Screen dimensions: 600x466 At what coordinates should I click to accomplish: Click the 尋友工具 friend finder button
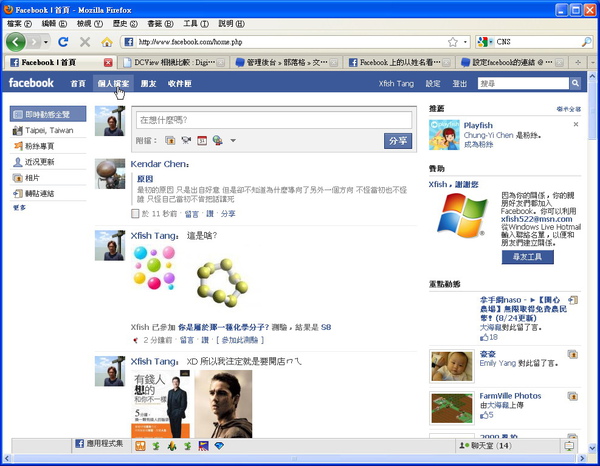(x=527, y=257)
